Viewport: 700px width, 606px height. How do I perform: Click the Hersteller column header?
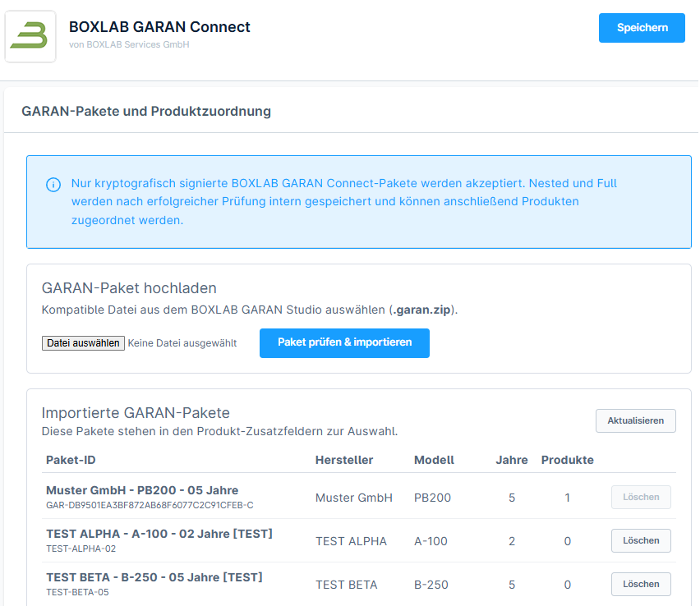344,460
